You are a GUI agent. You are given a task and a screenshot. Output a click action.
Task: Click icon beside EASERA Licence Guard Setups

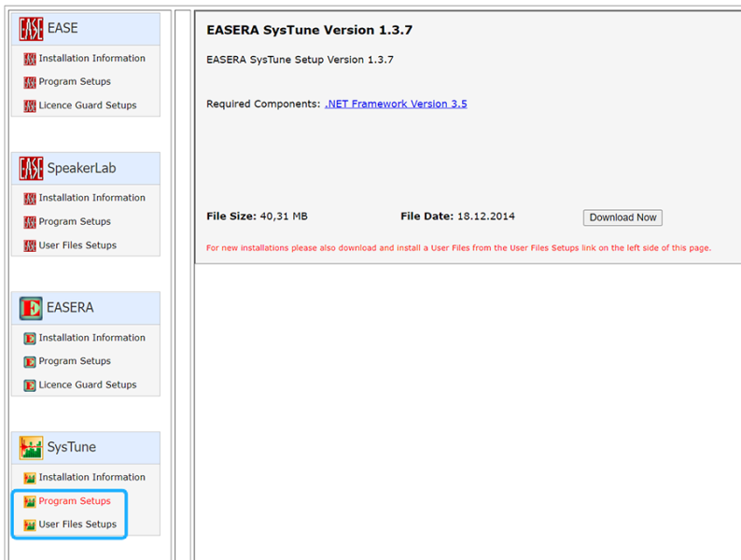tap(30, 385)
